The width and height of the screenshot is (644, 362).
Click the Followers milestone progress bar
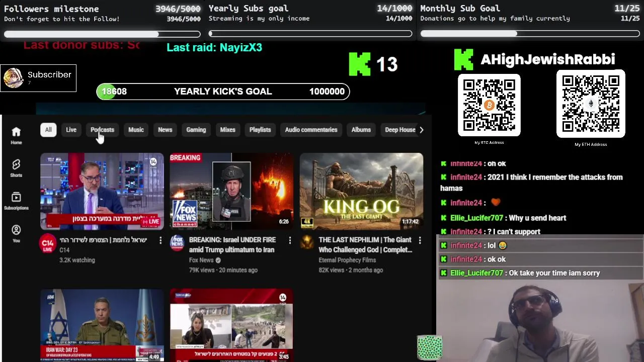click(x=102, y=34)
